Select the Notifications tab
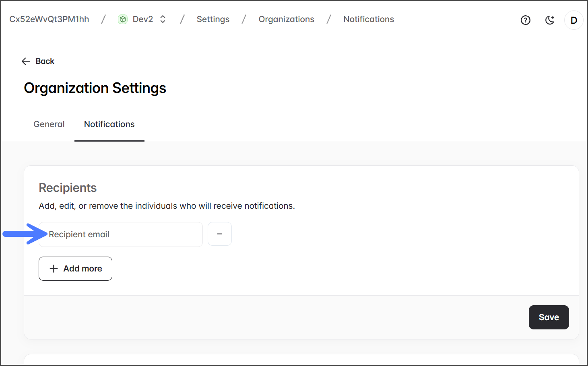The width and height of the screenshot is (588, 366). [x=109, y=124]
